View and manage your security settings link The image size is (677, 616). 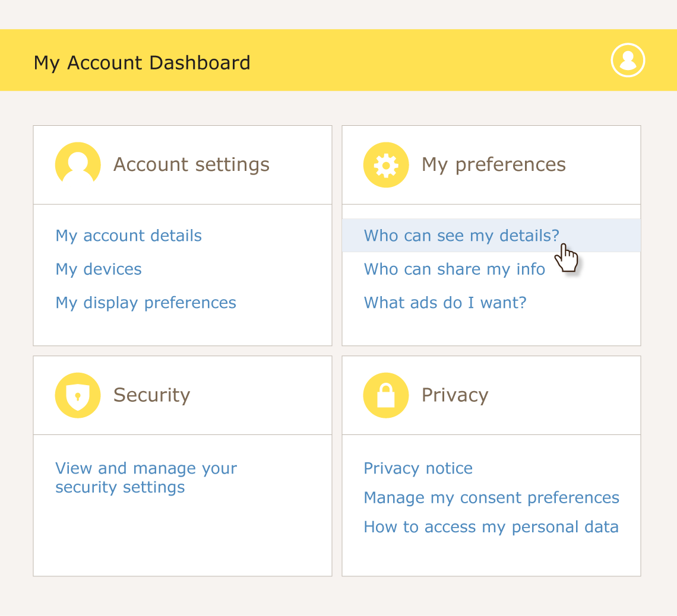click(x=146, y=478)
